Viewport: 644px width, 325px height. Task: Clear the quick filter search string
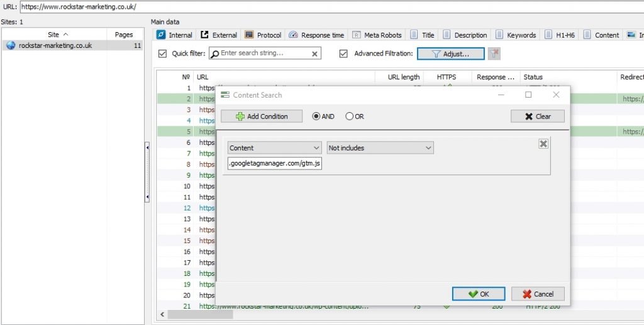(x=314, y=54)
